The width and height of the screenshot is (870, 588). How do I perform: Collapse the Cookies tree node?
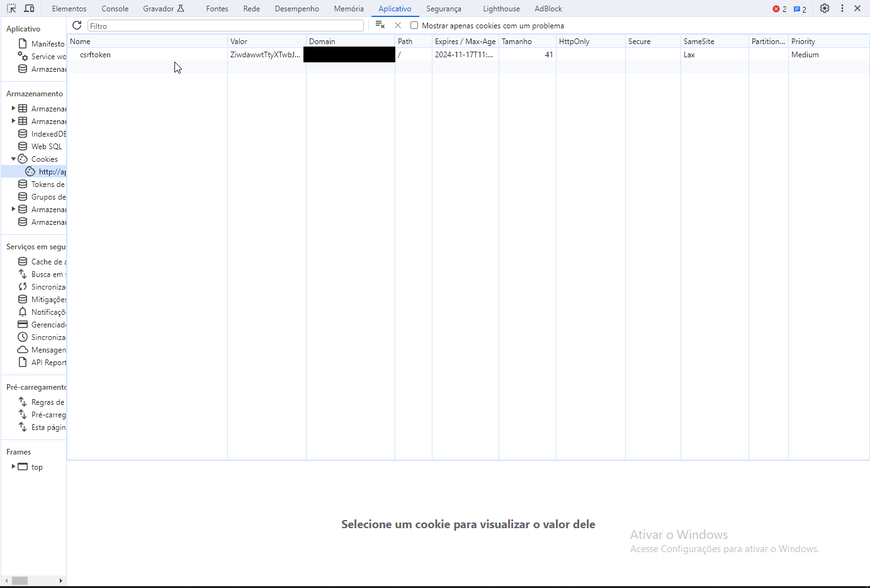point(13,159)
